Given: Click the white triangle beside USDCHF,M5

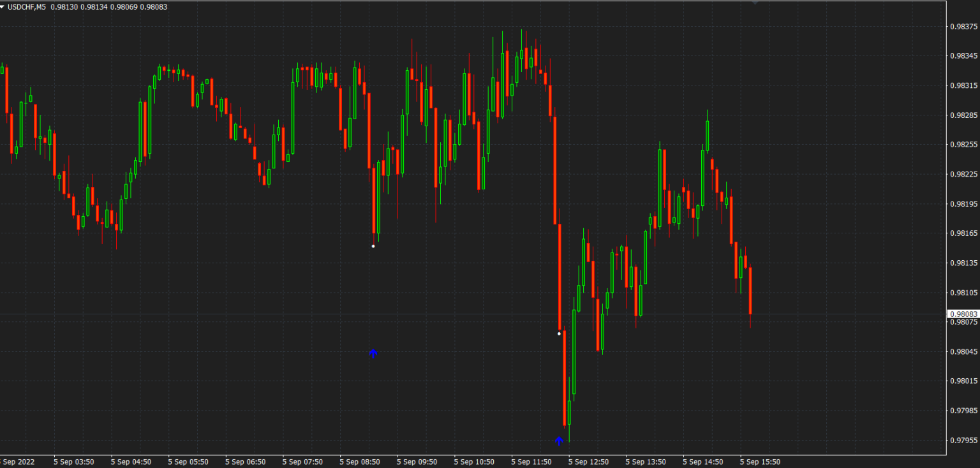Looking at the screenshot, I should point(3,6).
